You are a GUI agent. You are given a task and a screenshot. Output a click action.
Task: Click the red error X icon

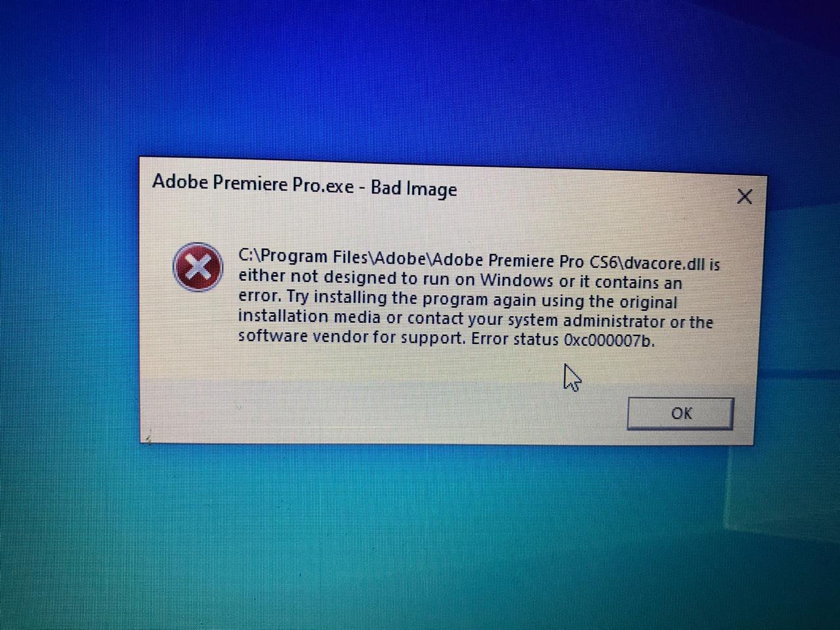click(198, 267)
